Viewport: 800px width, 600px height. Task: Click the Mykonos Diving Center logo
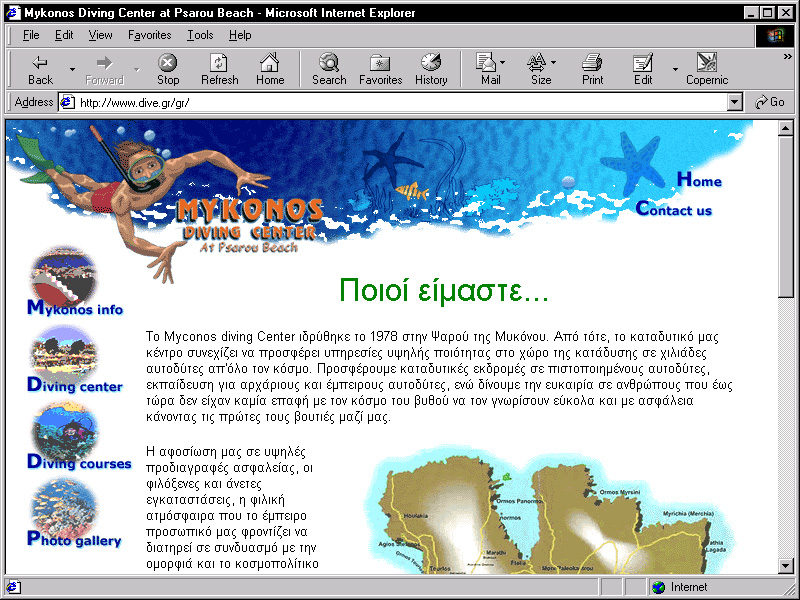[x=250, y=226]
